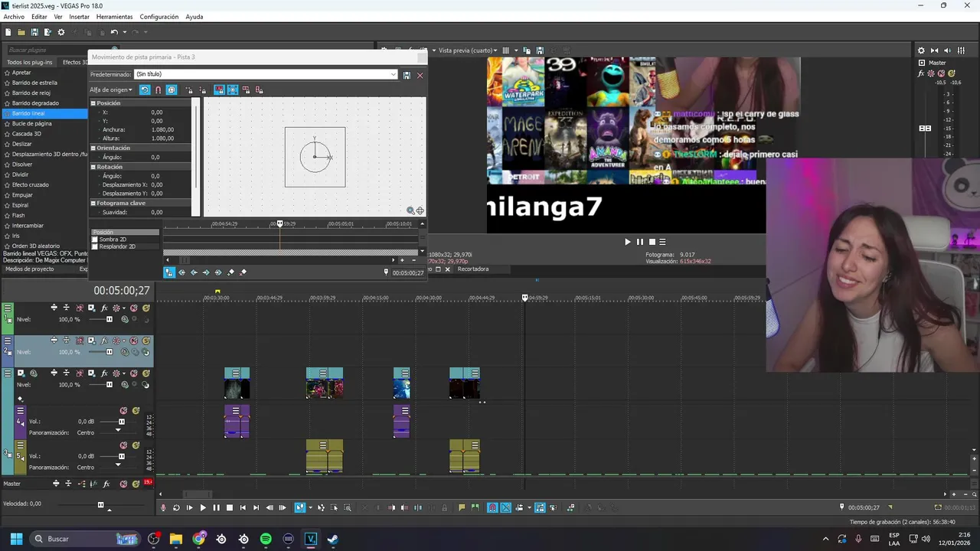Toggle sync cursor in keyframe toolbar

tap(169, 272)
